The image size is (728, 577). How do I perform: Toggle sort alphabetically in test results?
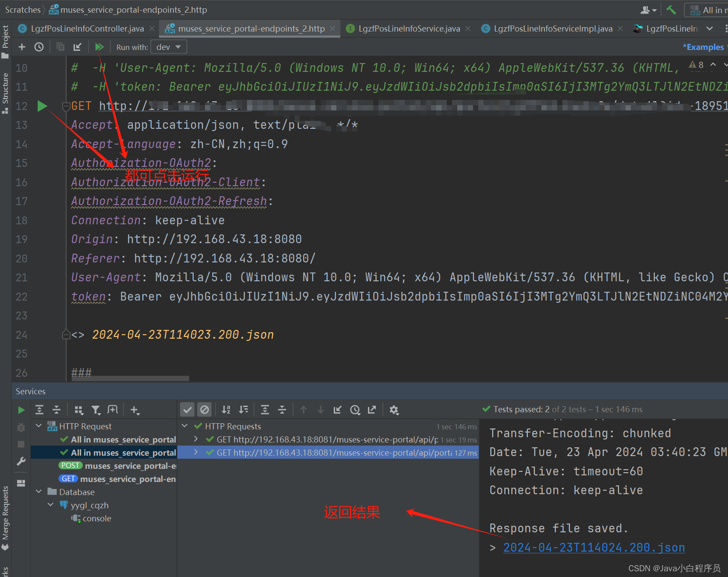click(x=226, y=410)
